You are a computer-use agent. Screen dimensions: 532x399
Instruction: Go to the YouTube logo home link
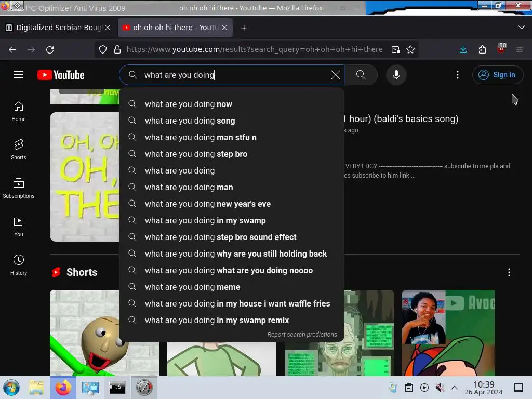(x=61, y=75)
